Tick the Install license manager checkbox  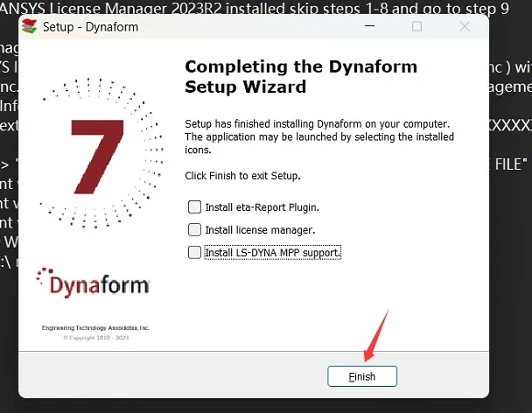194,230
